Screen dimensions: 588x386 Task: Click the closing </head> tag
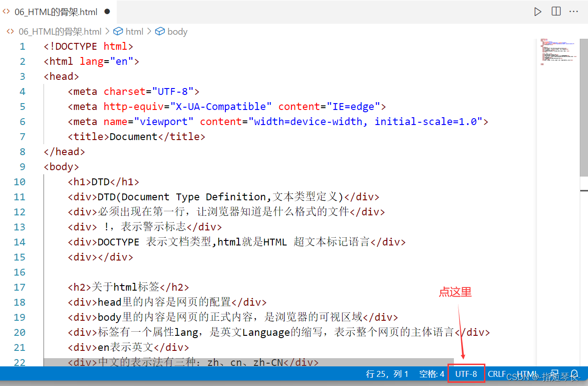pyautogui.click(x=64, y=151)
